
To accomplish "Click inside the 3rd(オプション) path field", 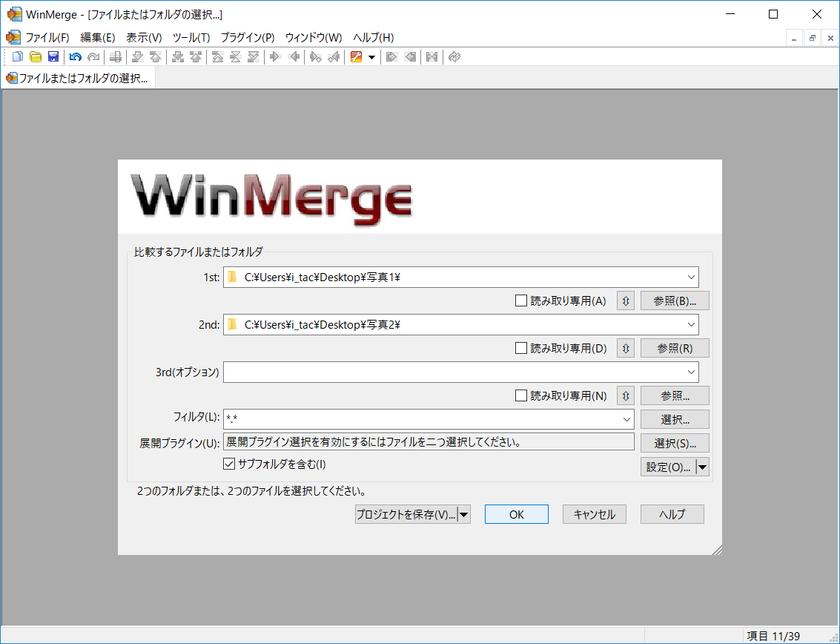I will point(445,372).
